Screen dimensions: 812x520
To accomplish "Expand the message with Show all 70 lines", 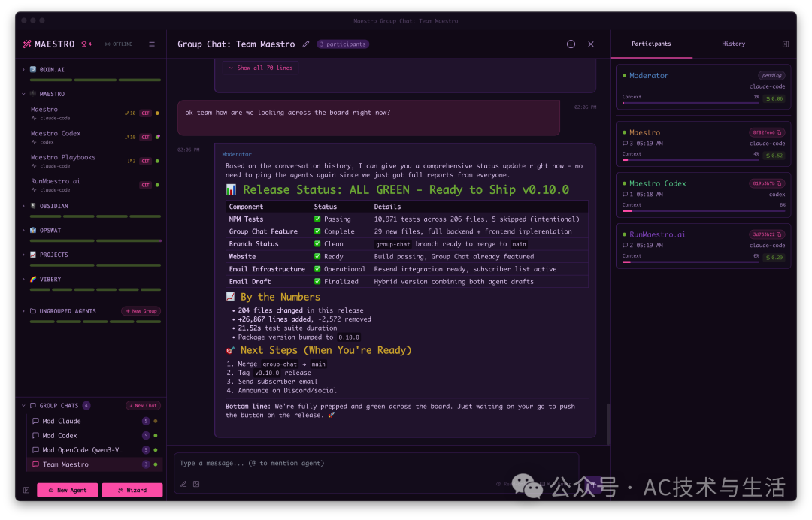I will pos(261,68).
